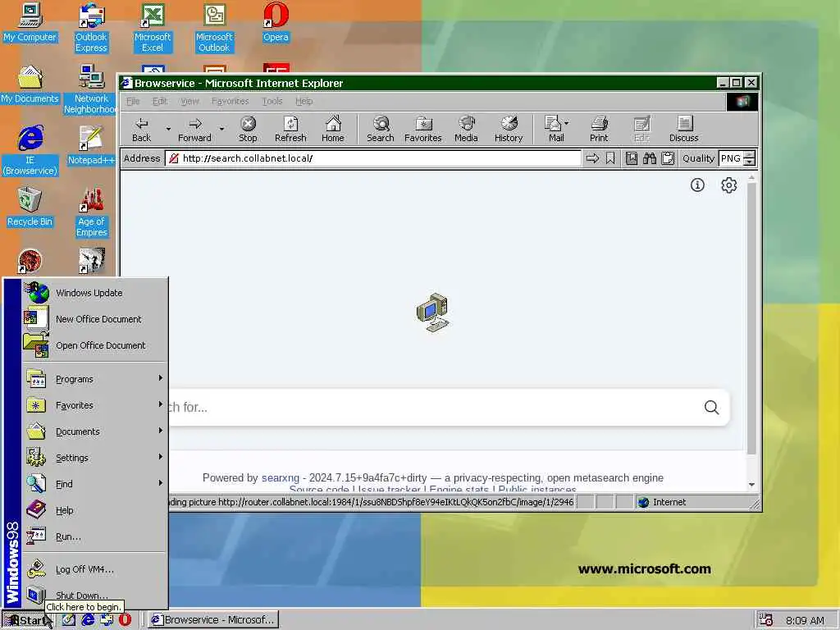The width and height of the screenshot is (840, 630).
Task: Open the Edit menu in menu bar
Action: pos(160,101)
